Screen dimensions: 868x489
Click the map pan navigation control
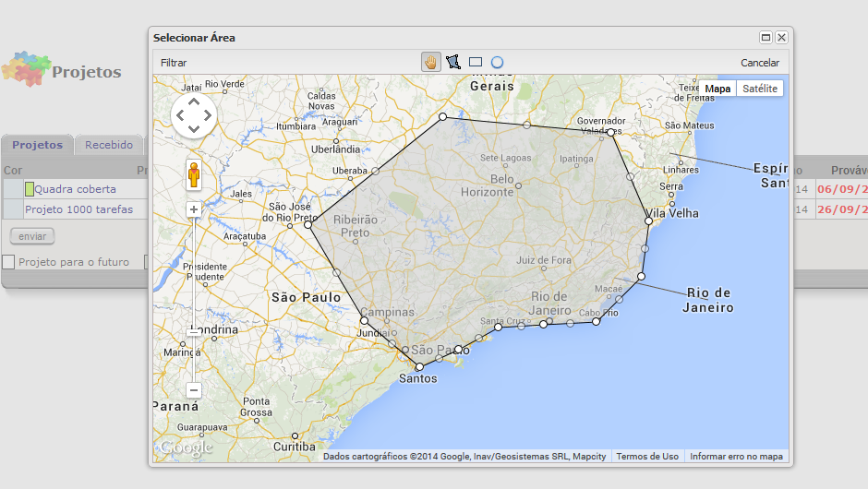[x=194, y=115]
